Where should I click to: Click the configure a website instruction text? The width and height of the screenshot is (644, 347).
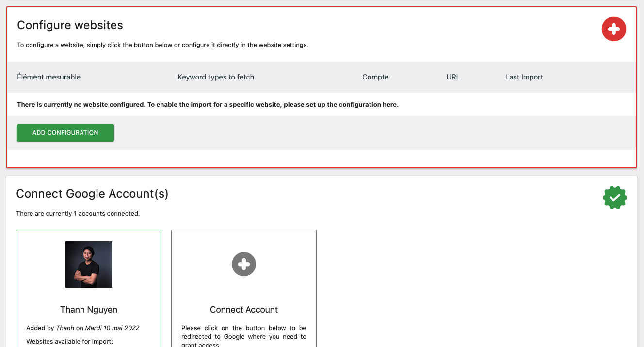[162, 45]
